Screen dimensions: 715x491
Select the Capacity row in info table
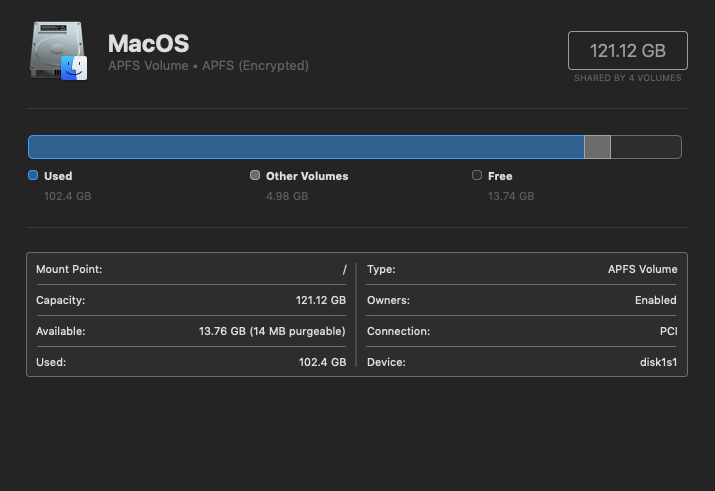(x=191, y=300)
